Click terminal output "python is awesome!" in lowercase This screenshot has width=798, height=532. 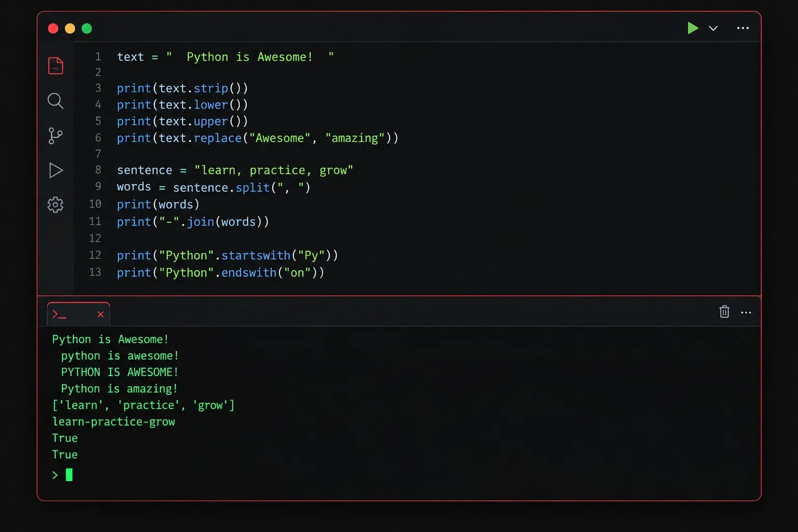[119, 356]
